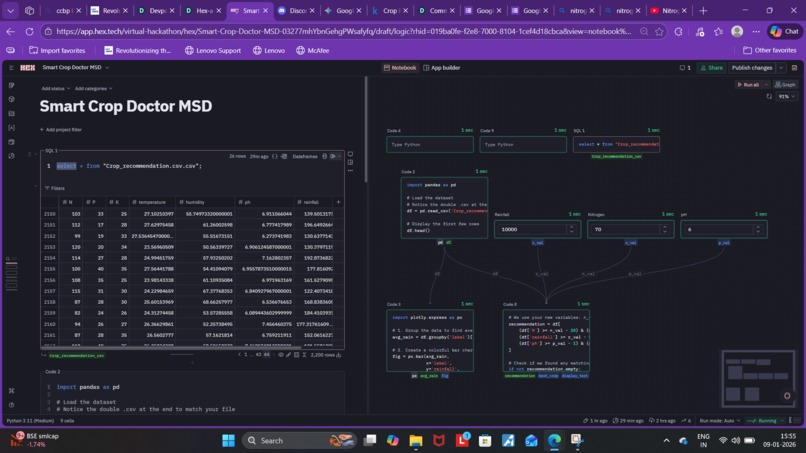Open the Publish changes dropdown arrow

click(x=781, y=67)
